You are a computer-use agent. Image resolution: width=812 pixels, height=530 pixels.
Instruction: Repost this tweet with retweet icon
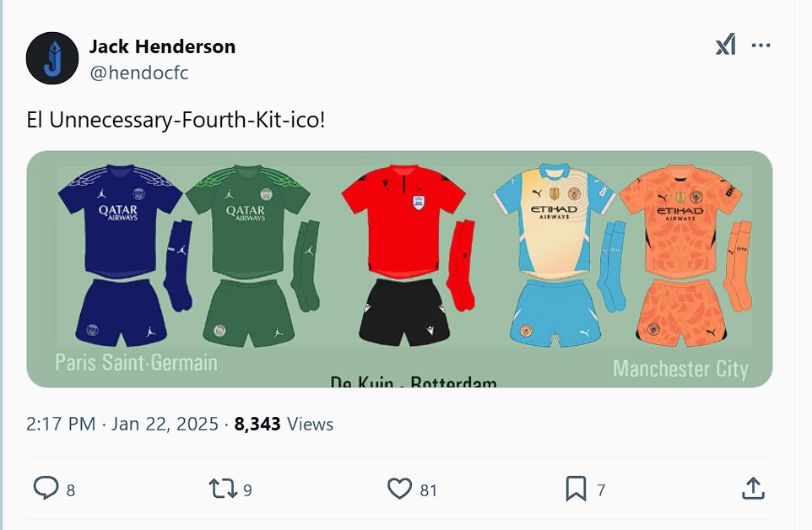coord(222,489)
